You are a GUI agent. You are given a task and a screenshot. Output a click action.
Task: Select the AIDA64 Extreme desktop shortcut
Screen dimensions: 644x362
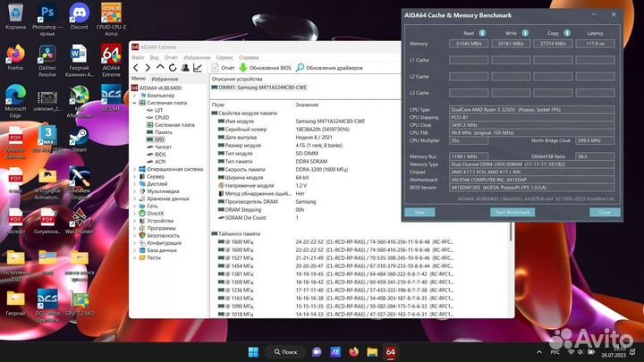111,61
